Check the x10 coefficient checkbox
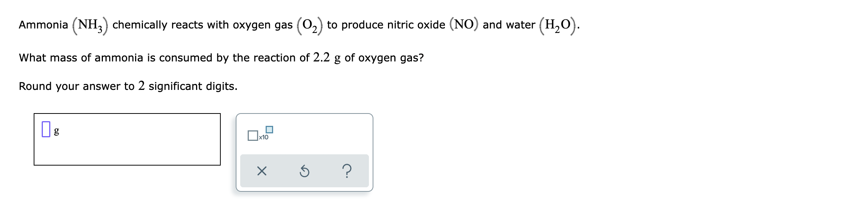Viewport: 868px width, 221px height. [x=253, y=135]
